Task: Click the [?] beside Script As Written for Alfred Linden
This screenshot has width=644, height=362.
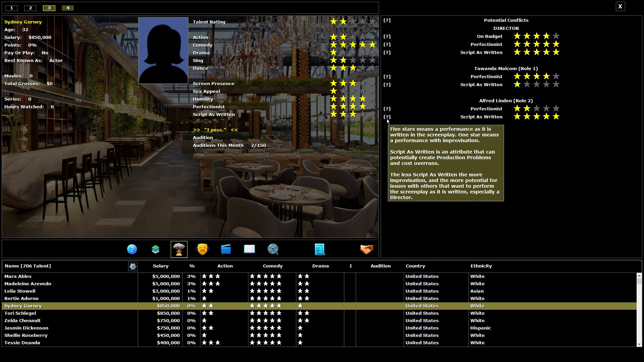Action: (x=387, y=117)
